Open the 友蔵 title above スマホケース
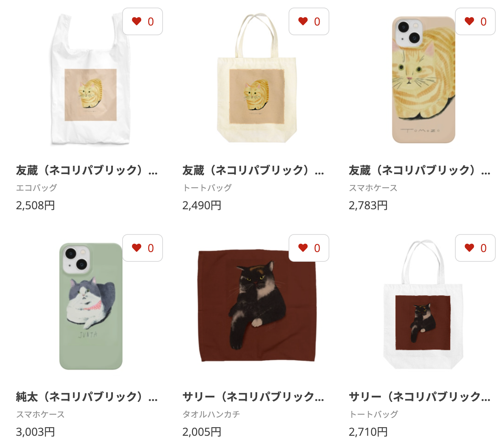 click(x=419, y=170)
